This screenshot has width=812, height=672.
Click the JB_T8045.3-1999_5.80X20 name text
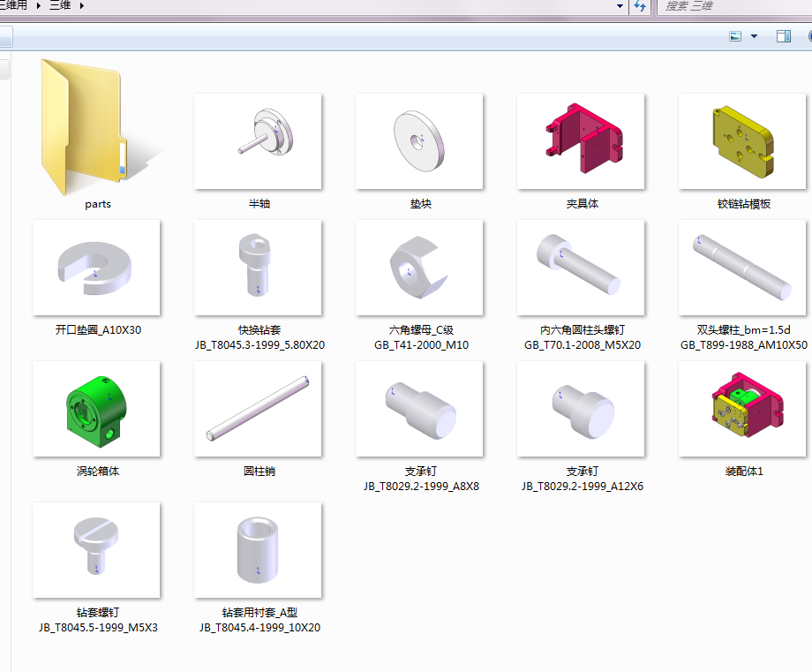260,345
